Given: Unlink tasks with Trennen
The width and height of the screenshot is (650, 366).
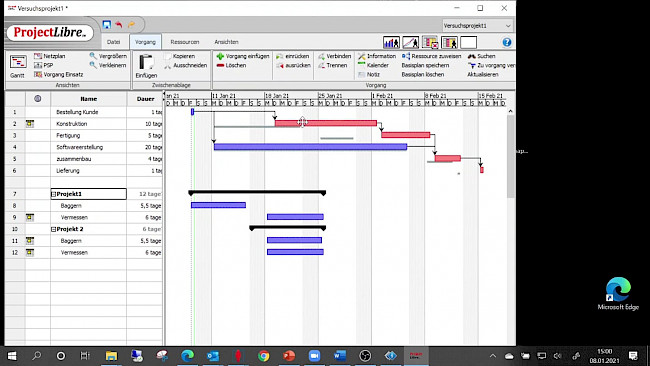Looking at the screenshot, I should coord(332,65).
